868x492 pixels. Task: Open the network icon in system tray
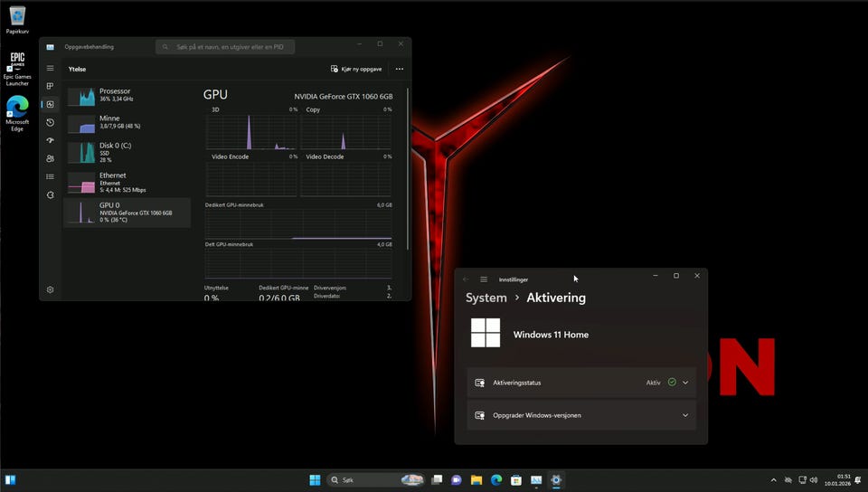(x=802, y=480)
